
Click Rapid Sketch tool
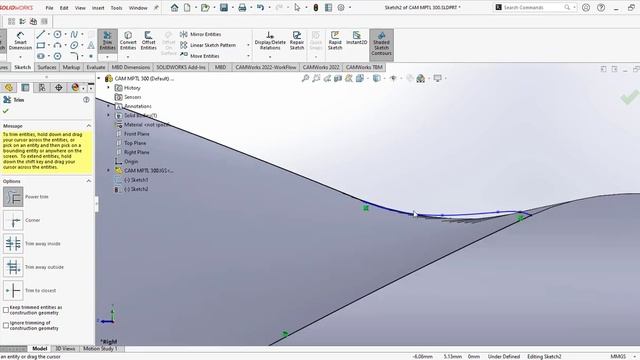(335, 40)
